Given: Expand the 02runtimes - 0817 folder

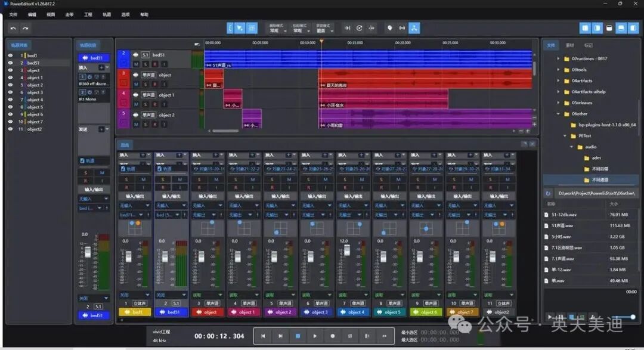Looking at the screenshot, I should (x=558, y=59).
